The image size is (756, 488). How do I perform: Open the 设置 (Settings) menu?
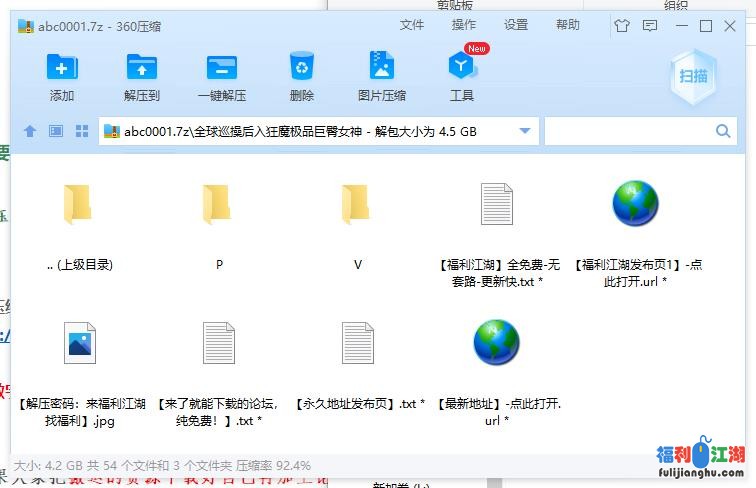point(516,25)
